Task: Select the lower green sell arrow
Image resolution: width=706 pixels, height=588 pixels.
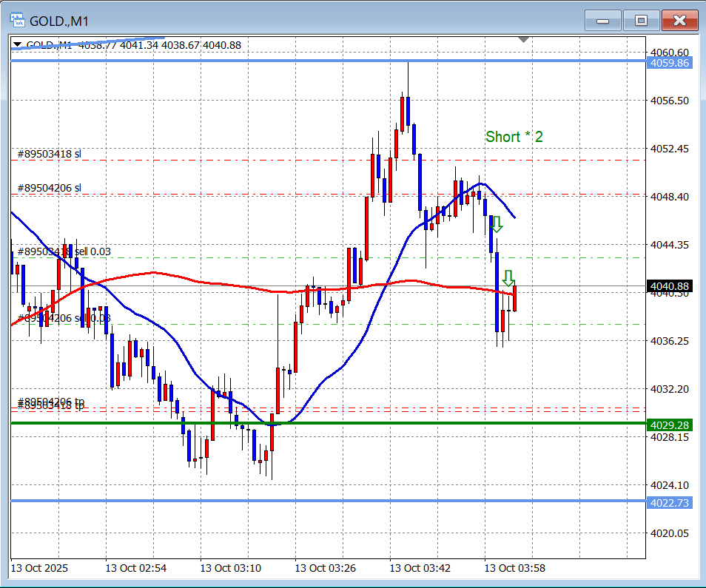Action: click(x=508, y=279)
